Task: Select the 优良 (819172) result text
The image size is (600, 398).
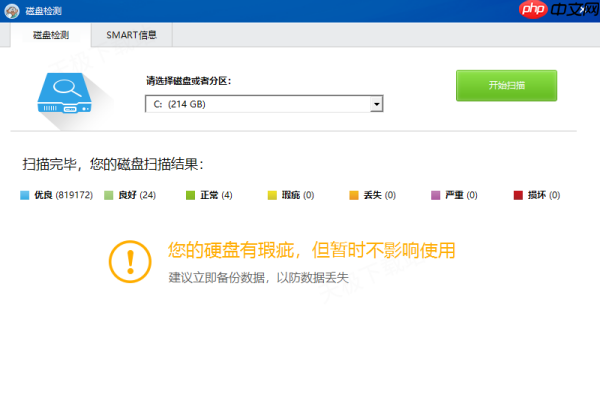Action: click(64, 195)
